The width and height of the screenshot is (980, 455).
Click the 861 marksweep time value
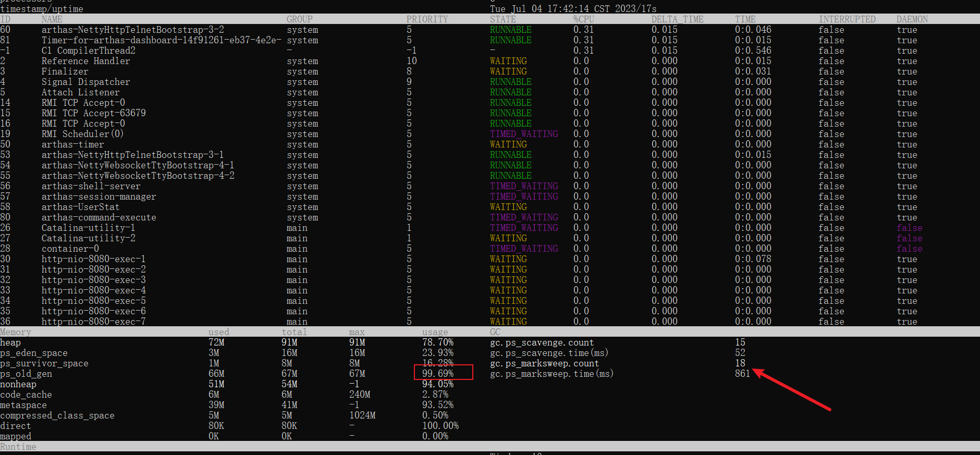tap(742, 374)
